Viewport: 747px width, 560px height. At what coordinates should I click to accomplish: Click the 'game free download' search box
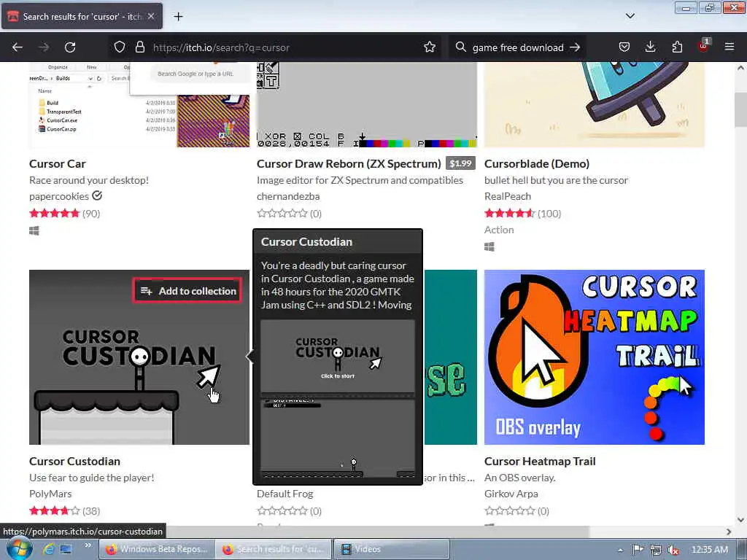pyautogui.click(x=518, y=47)
